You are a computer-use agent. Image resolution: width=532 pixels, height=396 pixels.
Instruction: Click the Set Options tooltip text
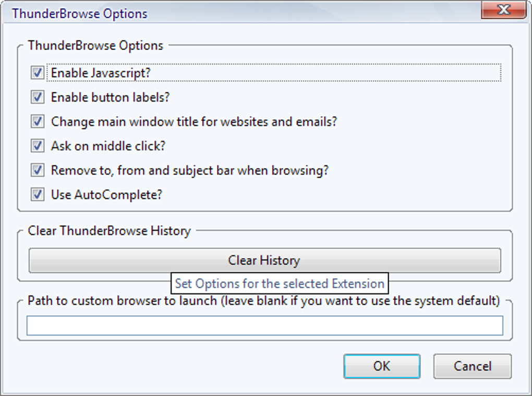(280, 284)
